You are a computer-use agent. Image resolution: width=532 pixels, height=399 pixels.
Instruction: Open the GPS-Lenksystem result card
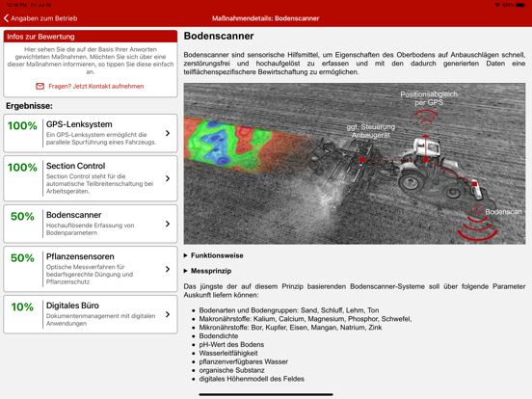pos(91,133)
